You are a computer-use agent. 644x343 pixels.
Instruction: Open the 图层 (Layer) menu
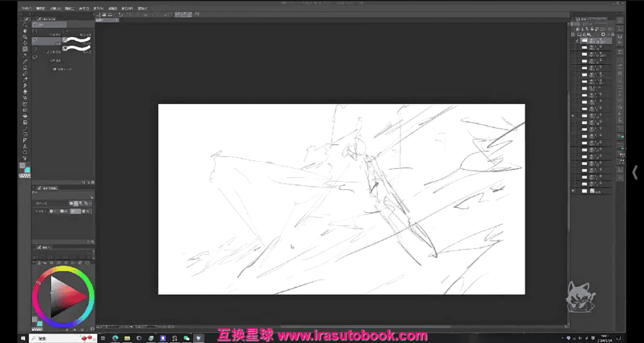[69, 8]
